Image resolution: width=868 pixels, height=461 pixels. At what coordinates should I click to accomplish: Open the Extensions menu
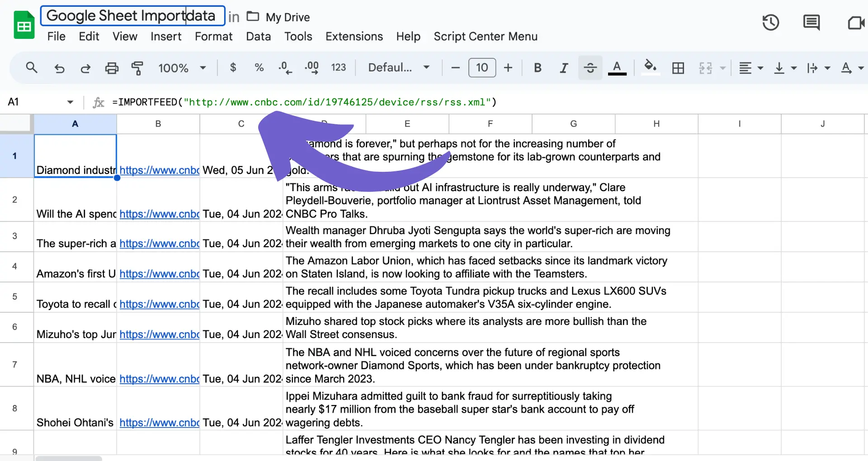coord(354,36)
